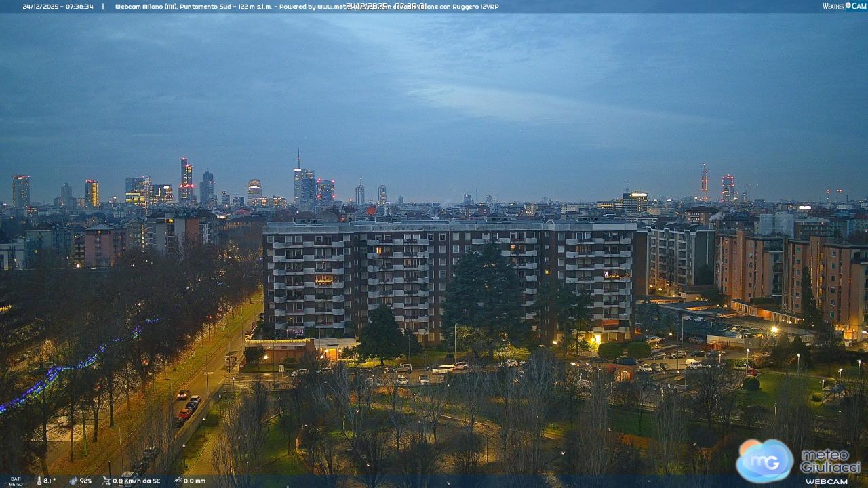Image resolution: width=868 pixels, height=488 pixels.
Task: Click the wind speed icon
Action: coord(106,481)
